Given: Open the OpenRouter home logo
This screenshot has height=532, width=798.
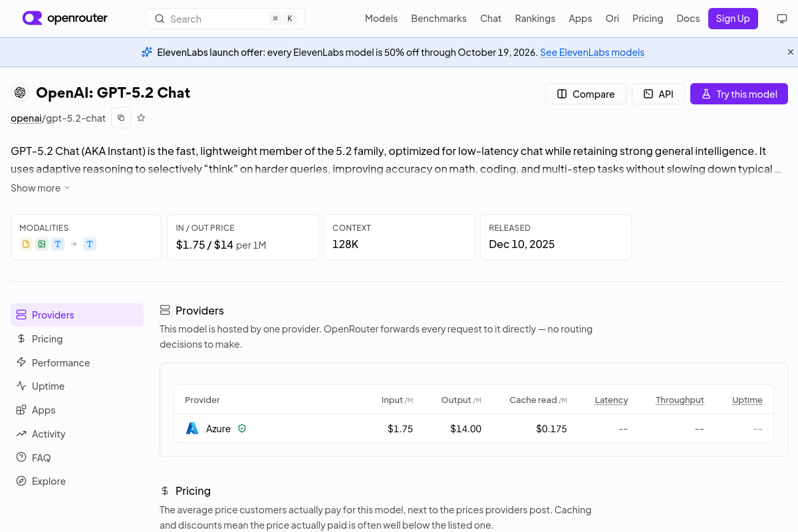Looking at the screenshot, I should [65, 19].
